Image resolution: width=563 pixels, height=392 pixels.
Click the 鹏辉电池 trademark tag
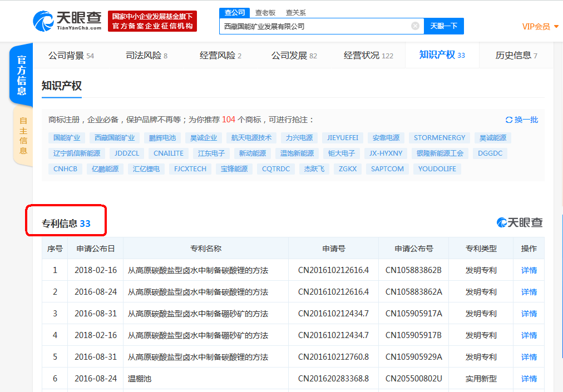click(x=162, y=138)
